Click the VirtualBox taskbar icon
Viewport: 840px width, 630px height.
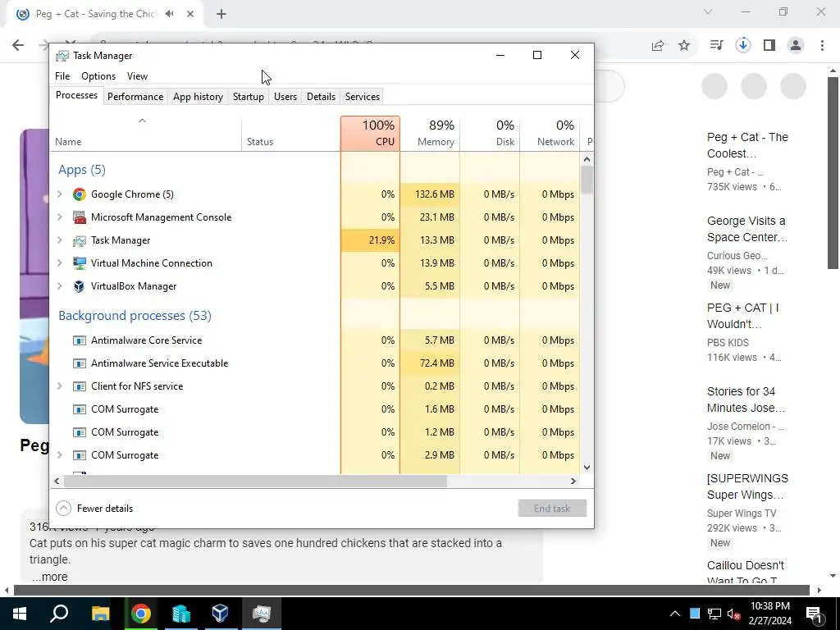click(x=220, y=614)
